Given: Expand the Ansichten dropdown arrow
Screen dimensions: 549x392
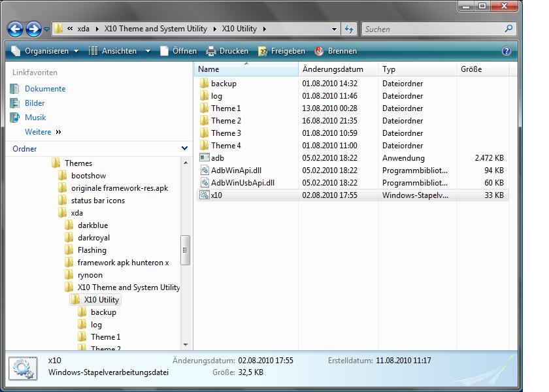Looking at the screenshot, I should [148, 52].
